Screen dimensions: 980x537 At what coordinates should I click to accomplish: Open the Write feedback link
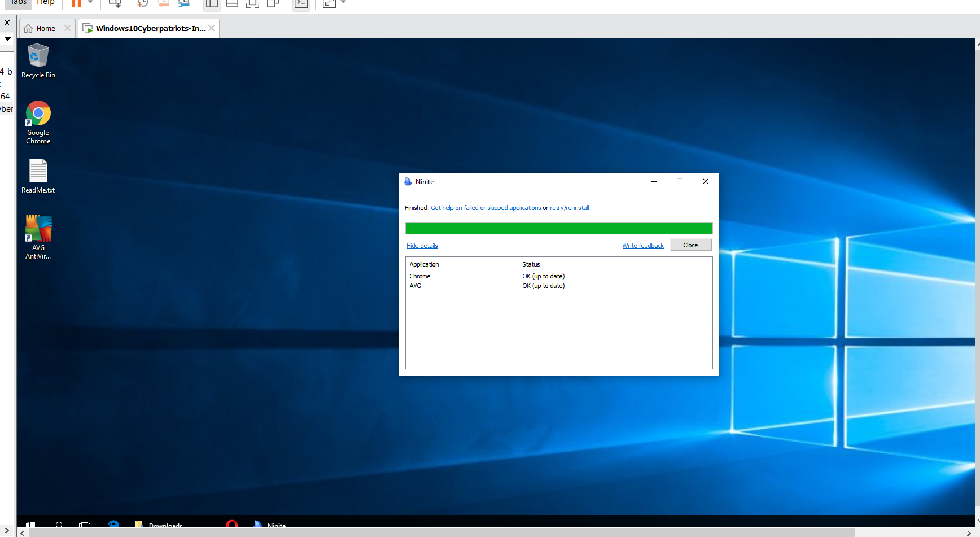point(643,246)
